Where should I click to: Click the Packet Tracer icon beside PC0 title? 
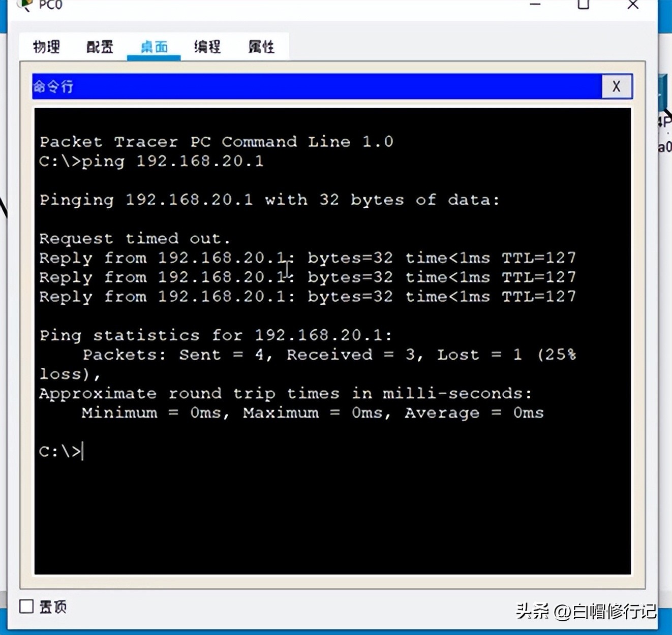pos(23,5)
